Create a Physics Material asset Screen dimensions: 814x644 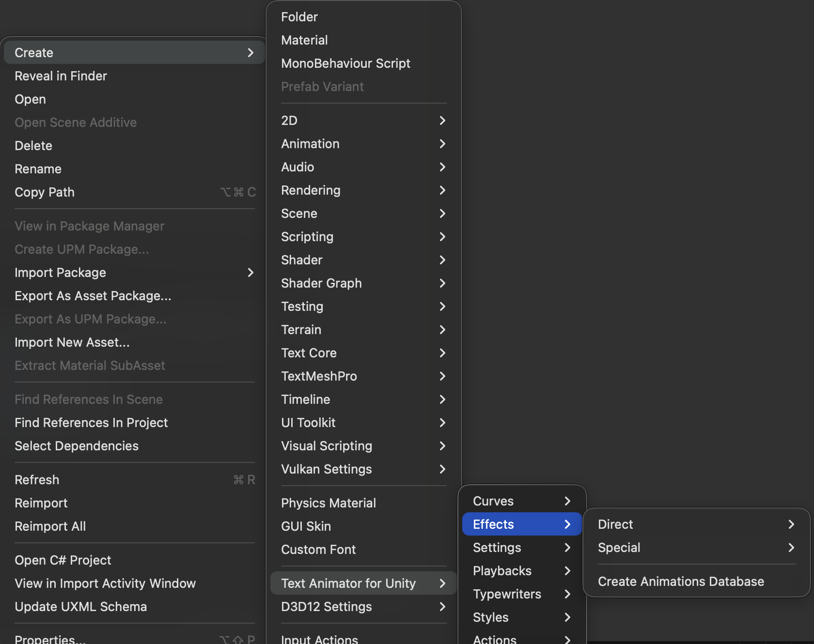pyautogui.click(x=329, y=503)
